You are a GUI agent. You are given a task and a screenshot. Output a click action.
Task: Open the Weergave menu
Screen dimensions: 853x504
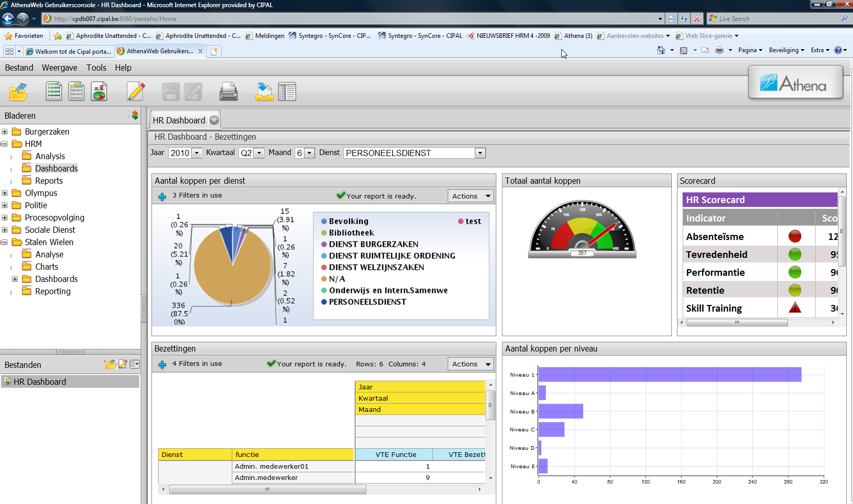[59, 68]
